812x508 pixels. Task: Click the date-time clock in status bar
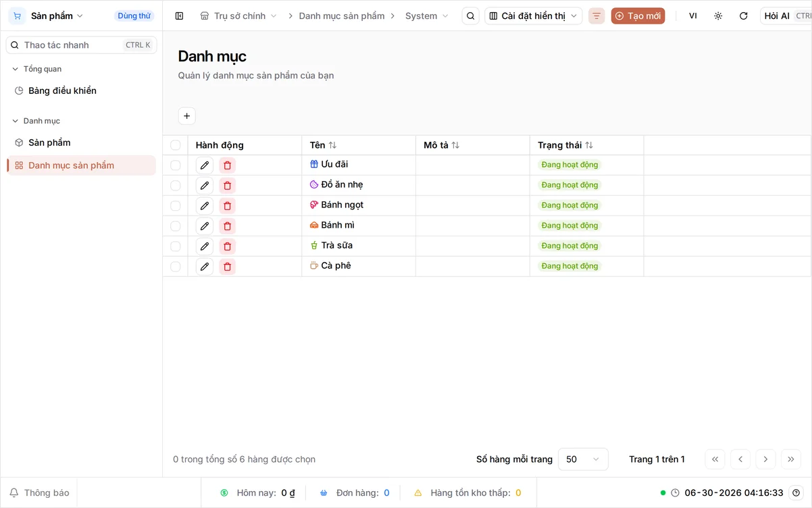(734, 492)
